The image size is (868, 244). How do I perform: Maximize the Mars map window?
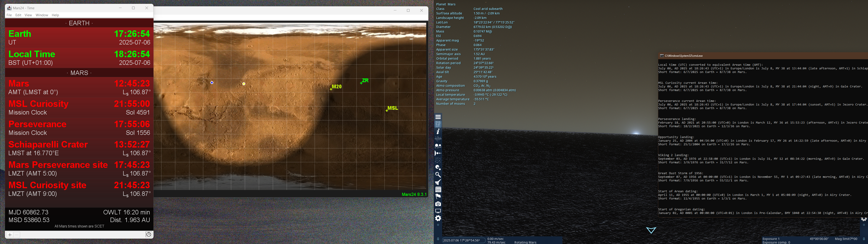click(x=408, y=11)
